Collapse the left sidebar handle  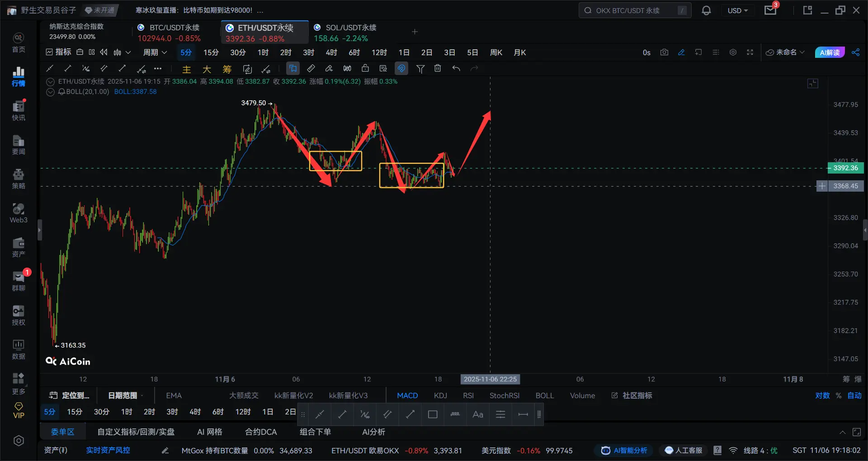tap(39, 230)
